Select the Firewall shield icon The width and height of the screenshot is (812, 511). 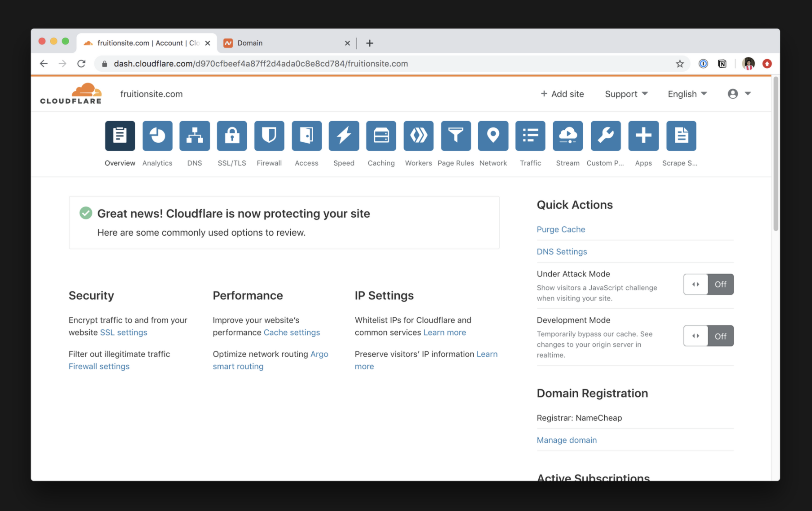coord(269,136)
